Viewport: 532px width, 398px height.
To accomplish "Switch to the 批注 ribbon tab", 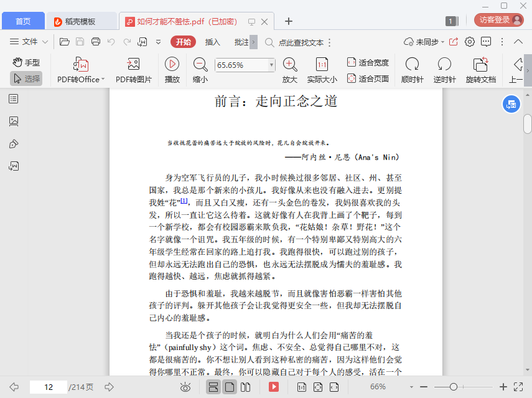I will (x=241, y=42).
